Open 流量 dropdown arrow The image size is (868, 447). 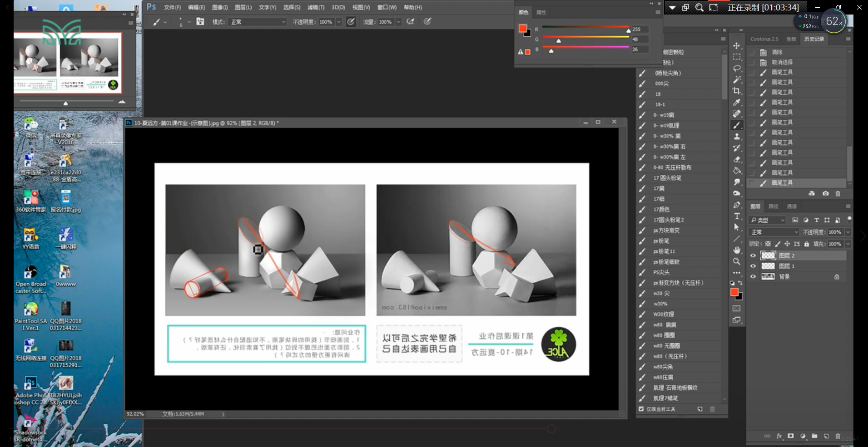click(x=398, y=22)
